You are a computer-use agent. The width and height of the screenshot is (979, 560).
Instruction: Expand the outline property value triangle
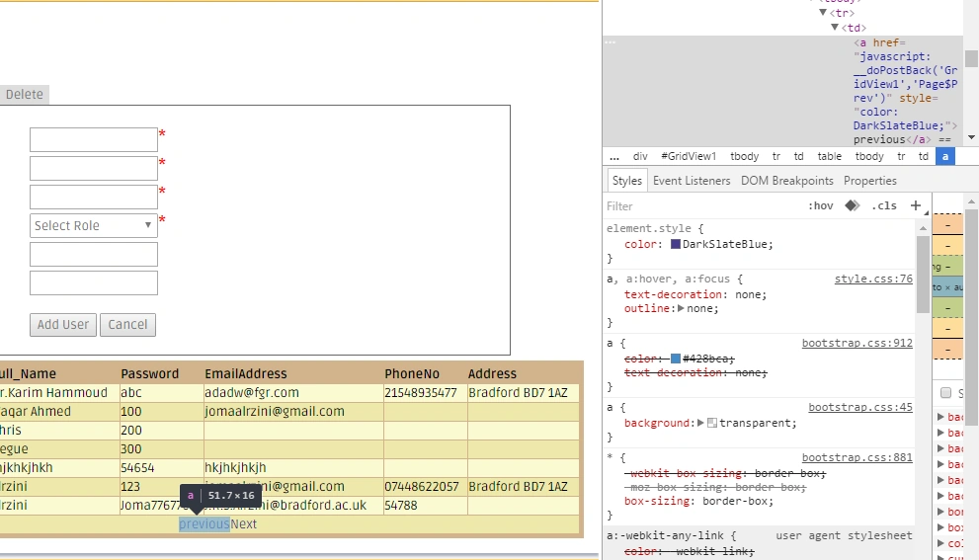click(681, 308)
